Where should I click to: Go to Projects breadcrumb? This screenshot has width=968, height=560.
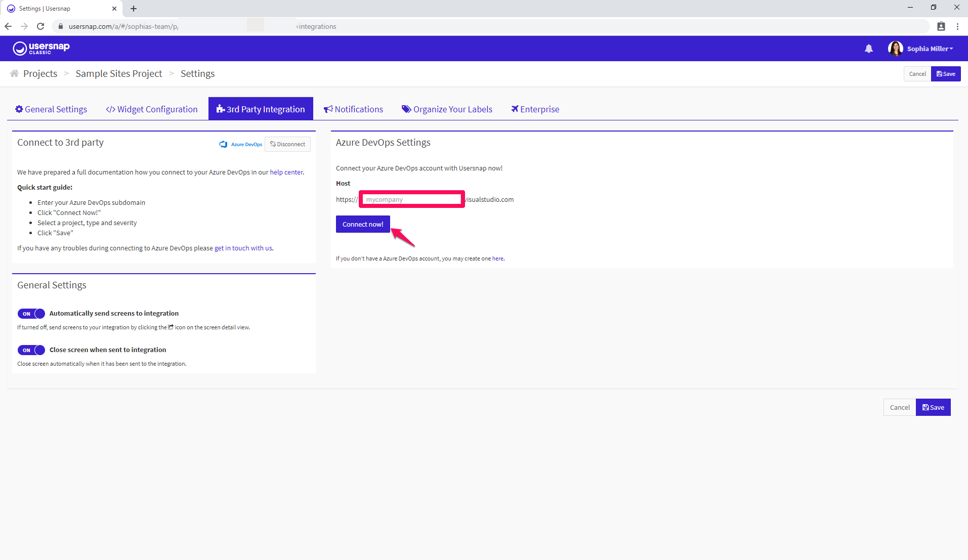(40, 73)
